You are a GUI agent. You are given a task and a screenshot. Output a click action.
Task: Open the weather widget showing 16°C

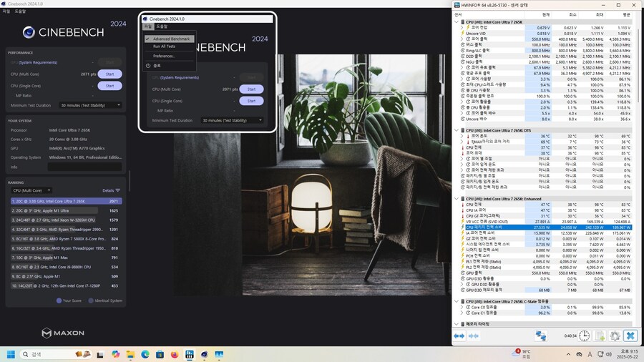[x=522, y=354]
